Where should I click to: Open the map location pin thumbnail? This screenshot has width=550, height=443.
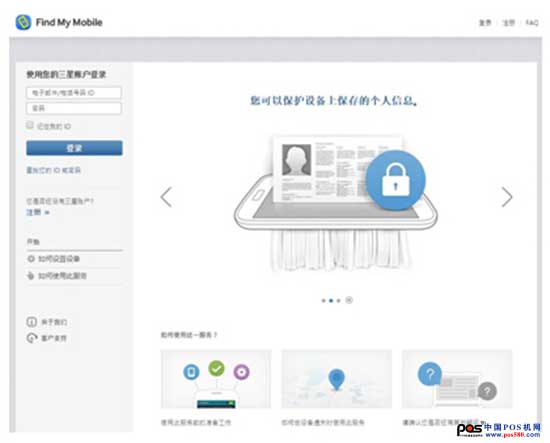[x=336, y=379]
